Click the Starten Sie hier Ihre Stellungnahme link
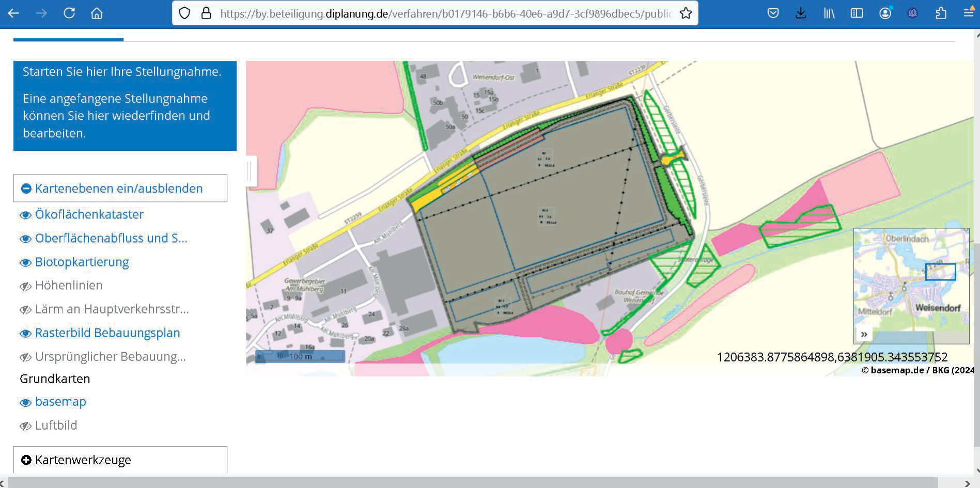 pyautogui.click(x=122, y=72)
